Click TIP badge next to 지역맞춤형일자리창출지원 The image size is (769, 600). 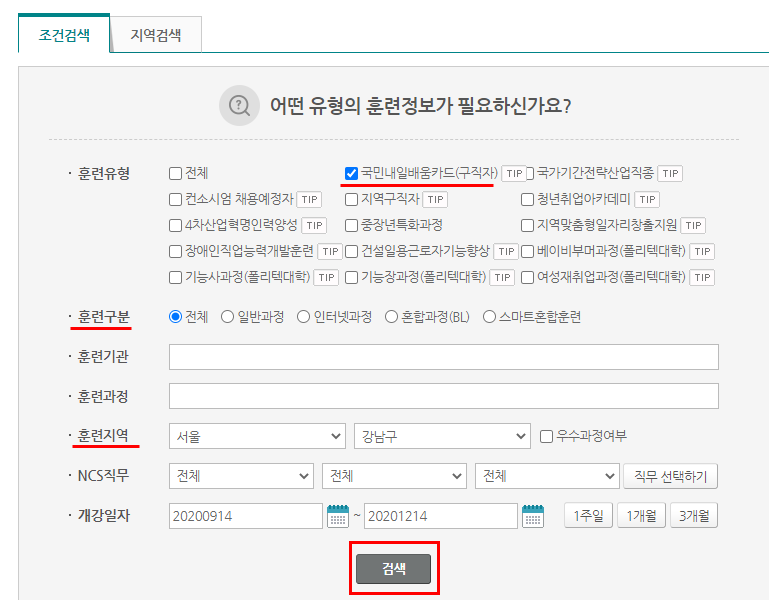pyautogui.click(x=693, y=225)
